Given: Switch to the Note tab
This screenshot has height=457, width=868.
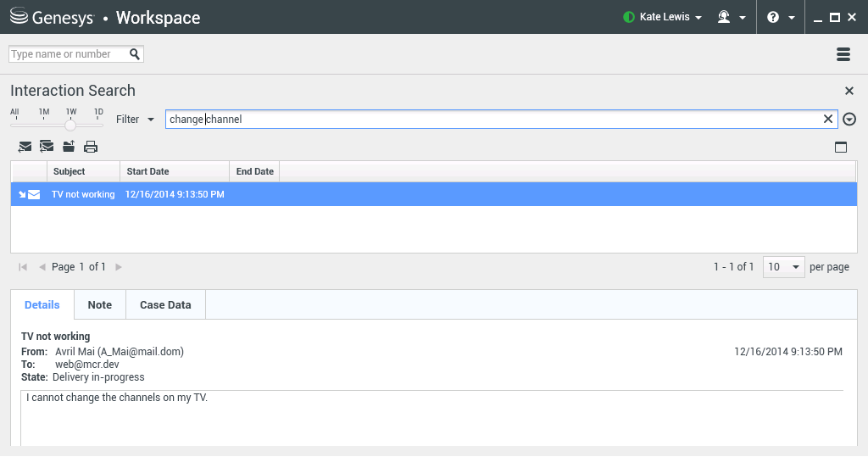Looking at the screenshot, I should (x=100, y=305).
